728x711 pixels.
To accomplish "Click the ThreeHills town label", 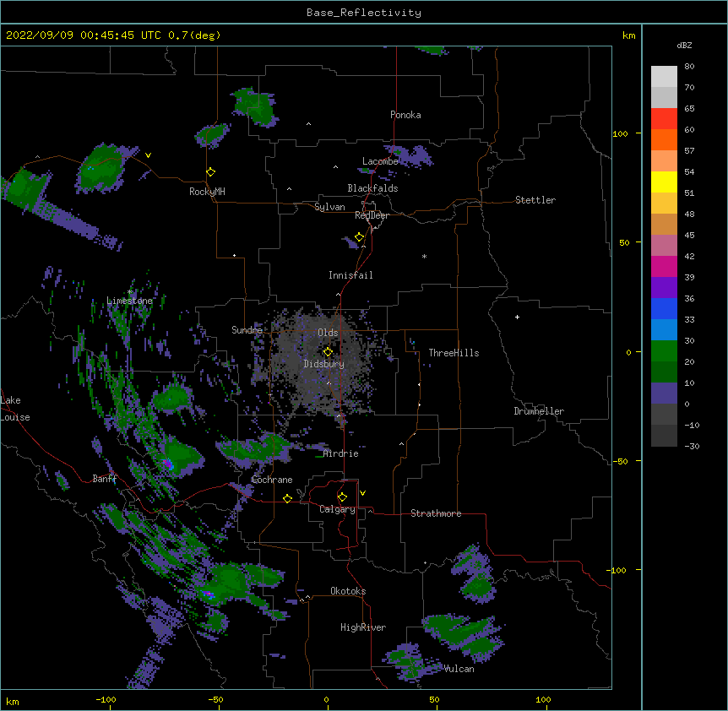I will (x=454, y=353).
